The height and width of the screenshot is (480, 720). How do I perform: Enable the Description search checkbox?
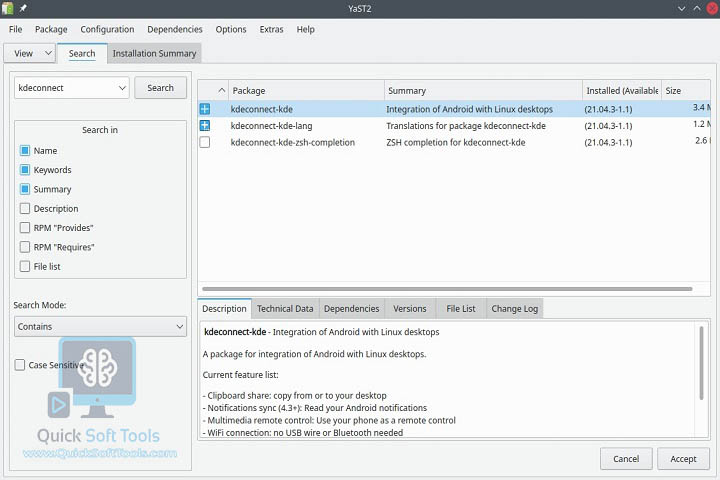25,209
